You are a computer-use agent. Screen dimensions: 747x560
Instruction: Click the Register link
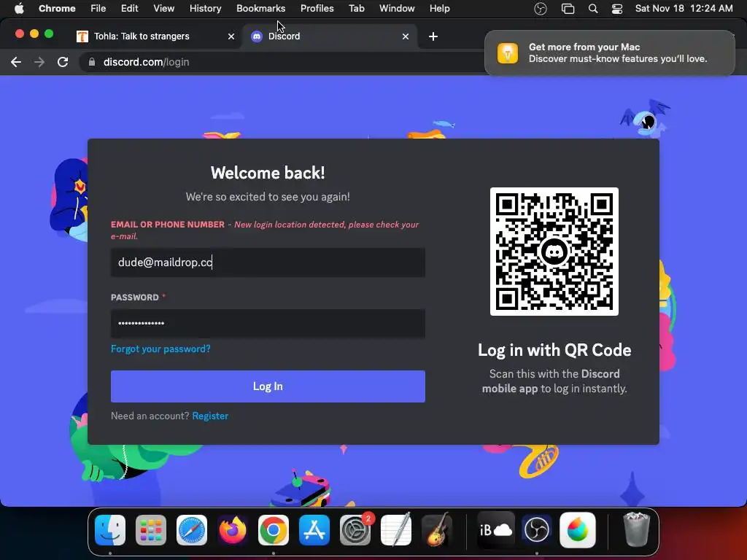pos(210,416)
